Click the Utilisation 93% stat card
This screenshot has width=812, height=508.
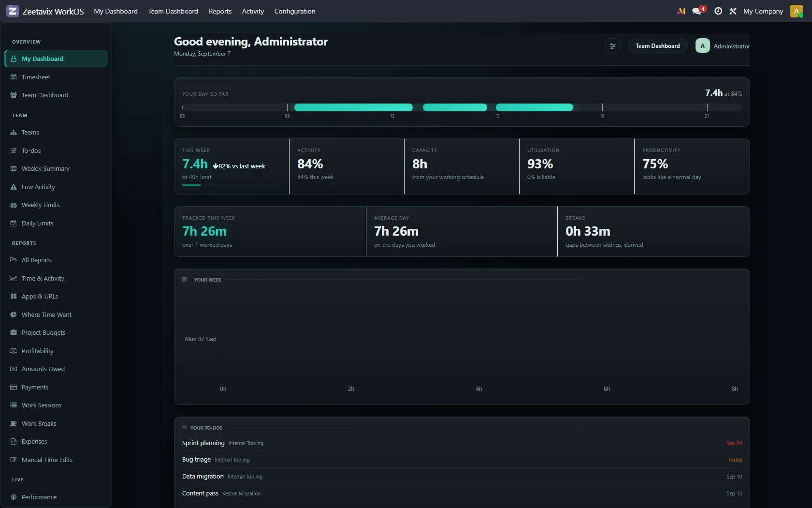(577, 166)
